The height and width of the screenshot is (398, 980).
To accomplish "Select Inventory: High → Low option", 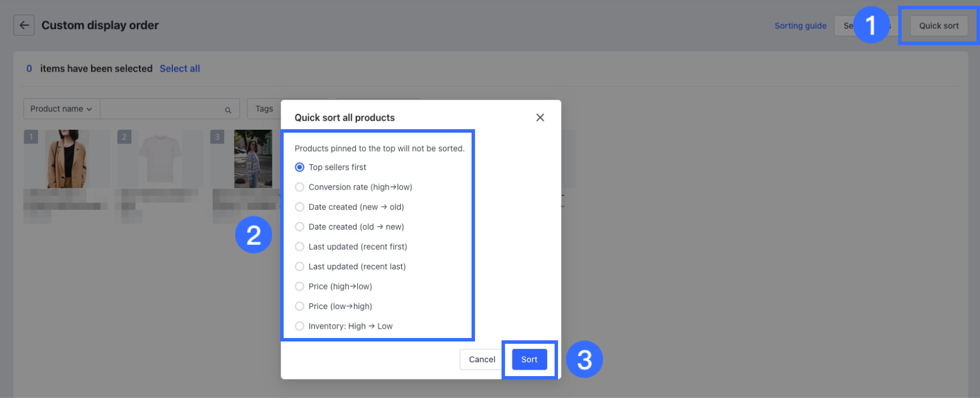I will 300,326.
